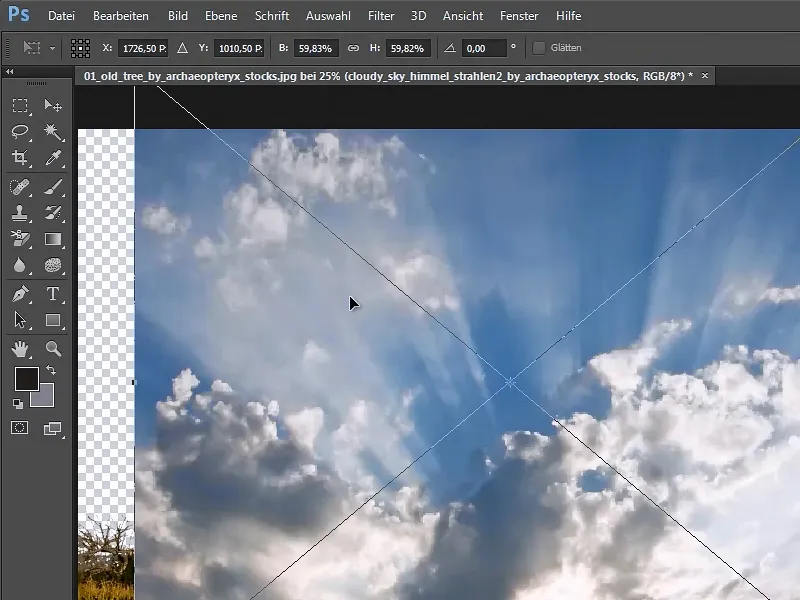
Task: Select the Hand tool
Action: click(x=20, y=349)
